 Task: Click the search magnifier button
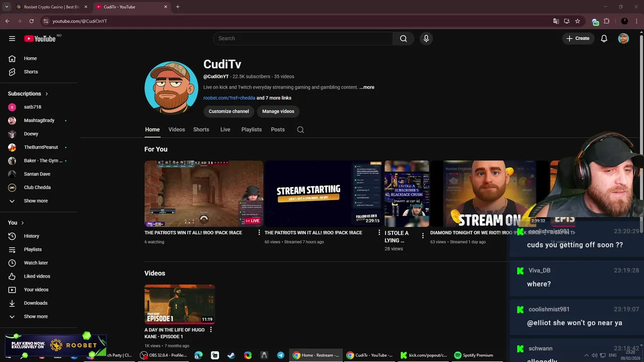click(404, 39)
